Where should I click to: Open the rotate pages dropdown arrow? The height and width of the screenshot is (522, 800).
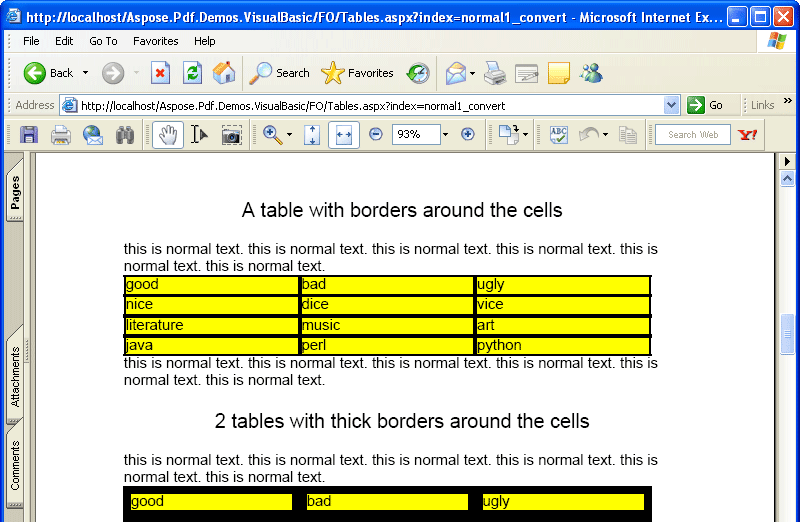pyautogui.click(x=525, y=135)
